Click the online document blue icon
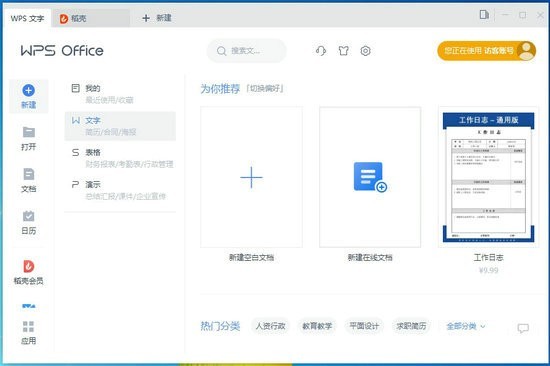This screenshot has width=550, height=366. 370,177
